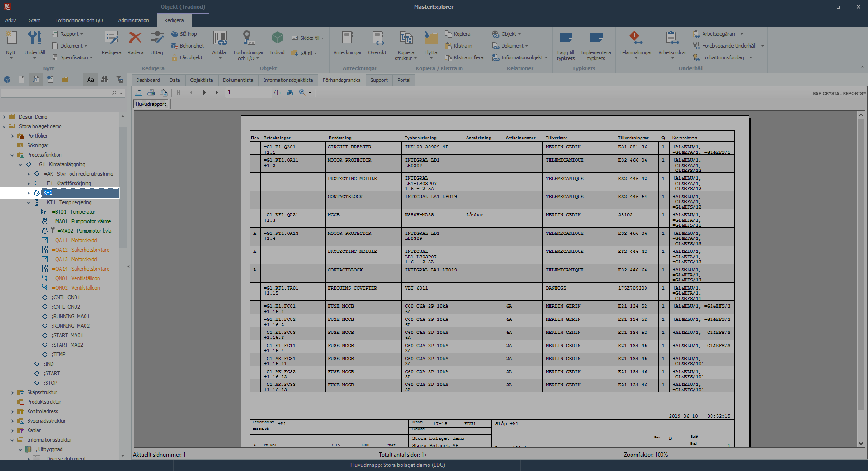
Task: Select =MA01 Pumpmotor värme tree item
Action: point(81,221)
